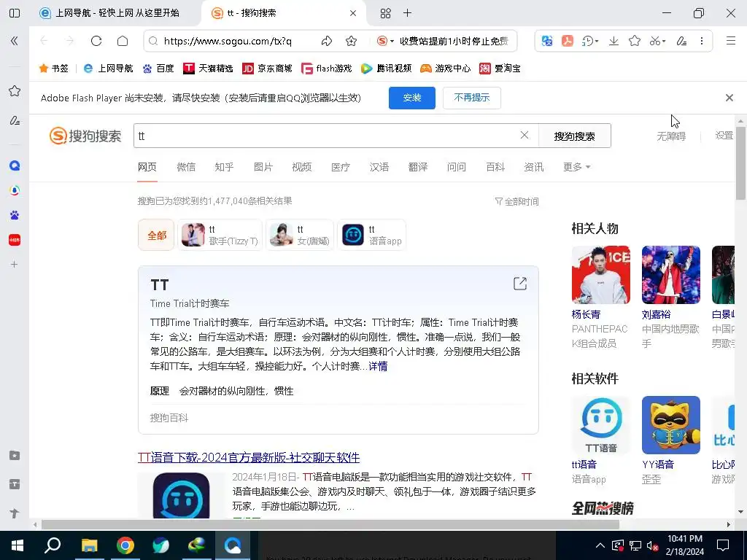Open the 知乎 search tab
Screen dimensions: 747x560
224,167
